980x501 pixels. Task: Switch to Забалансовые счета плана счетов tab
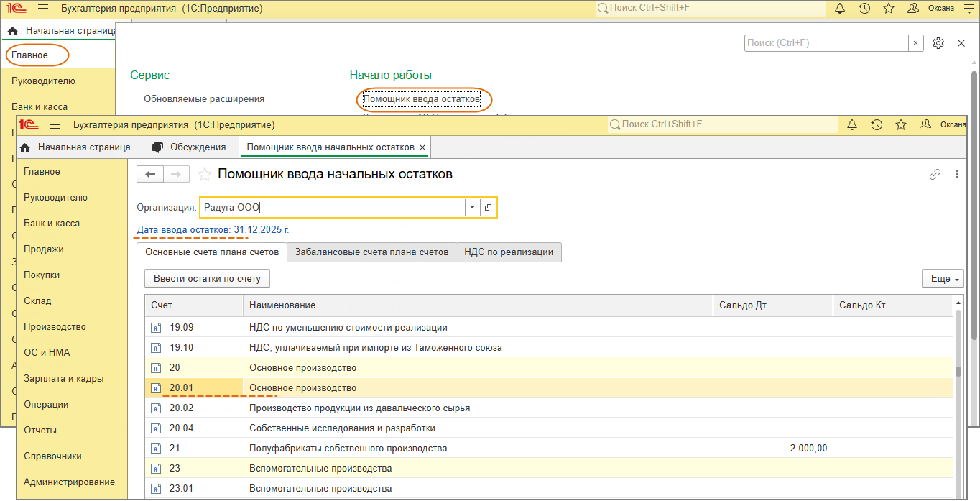coord(371,252)
